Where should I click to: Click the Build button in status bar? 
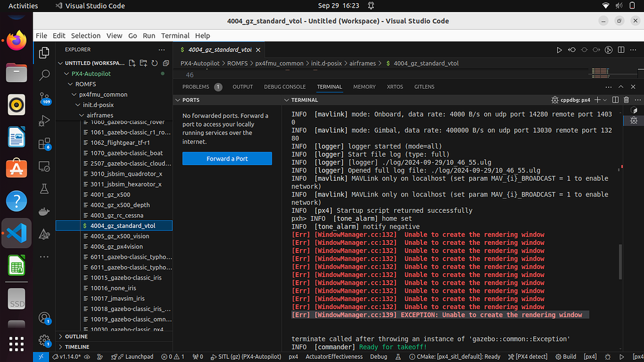pyautogui.click(x=565, y=357)
